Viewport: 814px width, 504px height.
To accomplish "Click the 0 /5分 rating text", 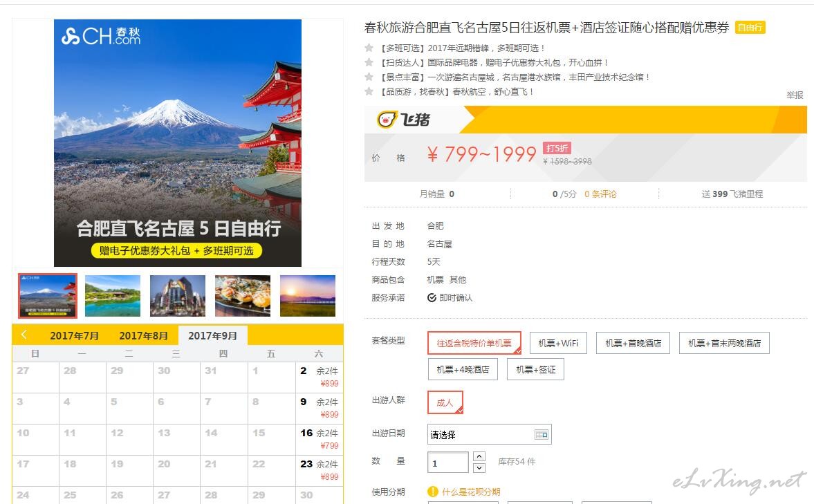I will pos(564,194).
